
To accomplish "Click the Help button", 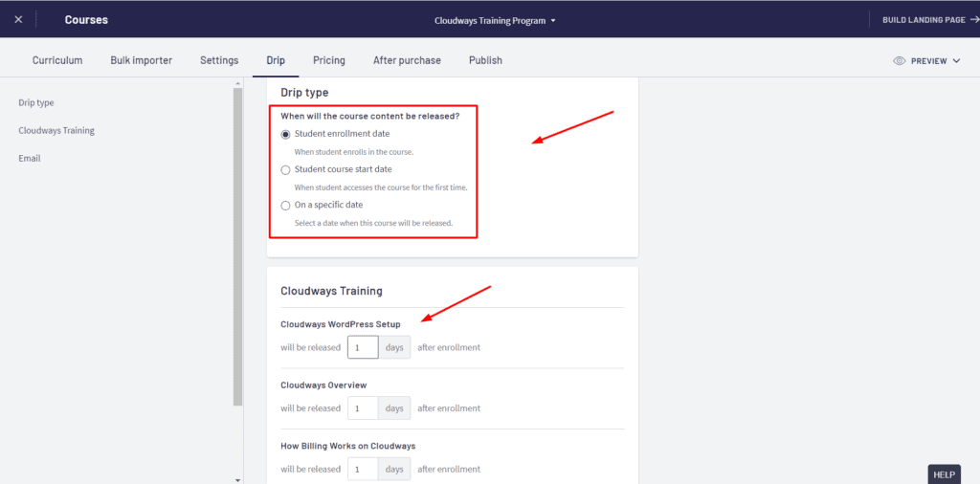I will (944, 474).
